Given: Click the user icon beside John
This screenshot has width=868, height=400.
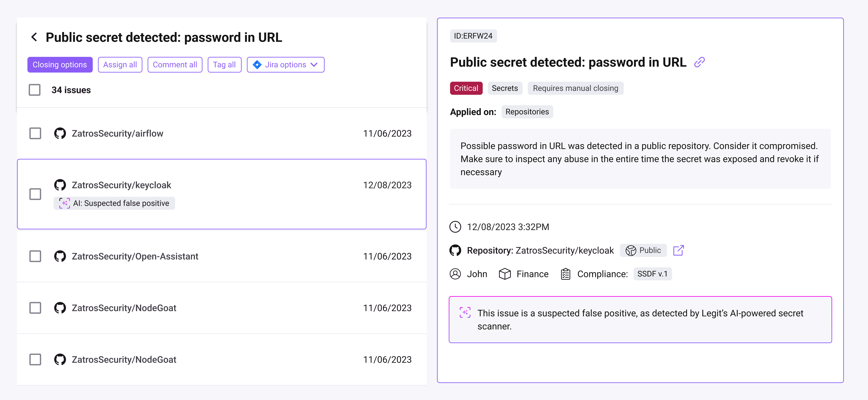Looking at the screenshot, I should click(x=455, y=274).
